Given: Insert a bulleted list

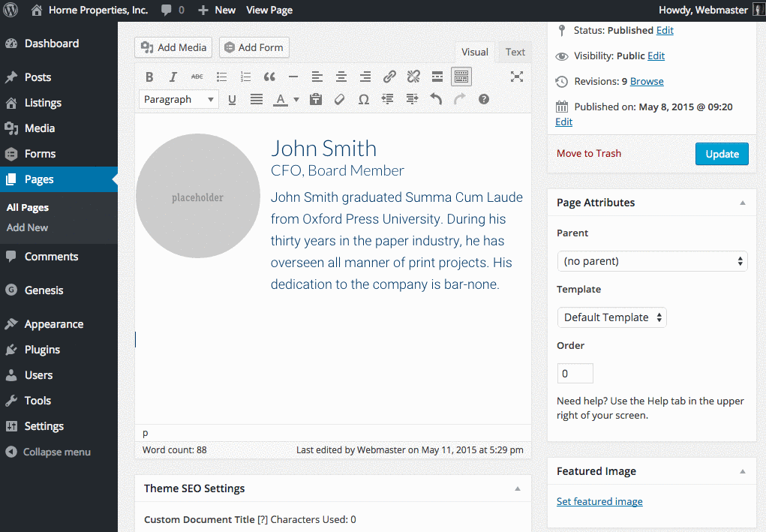Looking at the screenshot, I should click(221, 77).
